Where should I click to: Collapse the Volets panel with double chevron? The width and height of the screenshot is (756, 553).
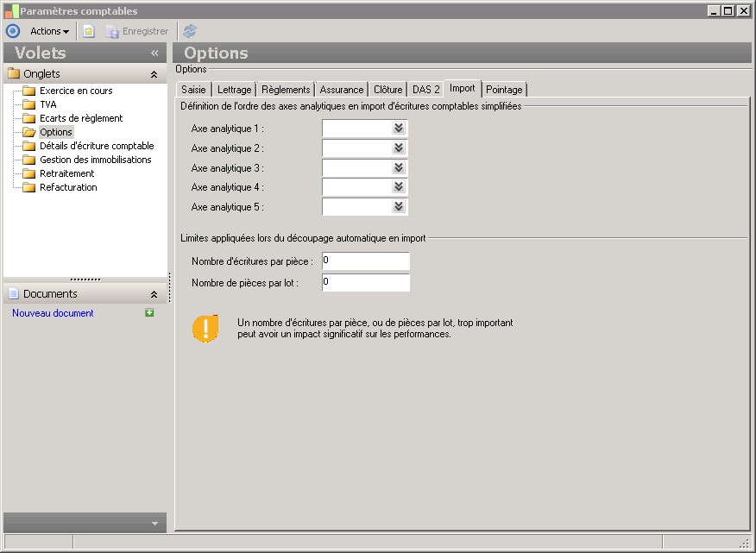[154, 53]
